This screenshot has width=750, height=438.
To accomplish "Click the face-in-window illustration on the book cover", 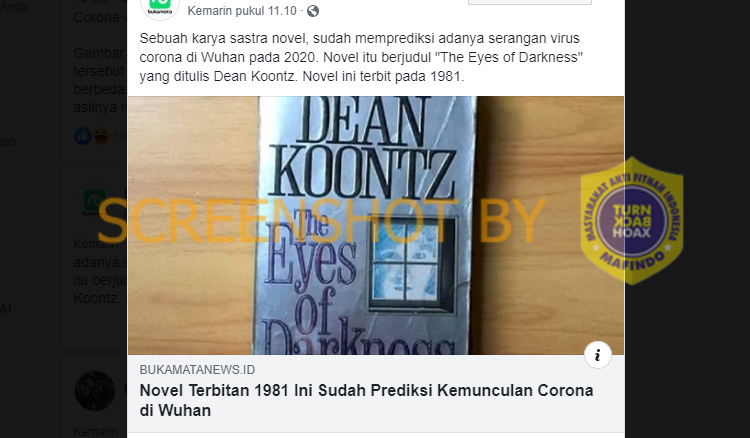I will (x=406, y=263).
